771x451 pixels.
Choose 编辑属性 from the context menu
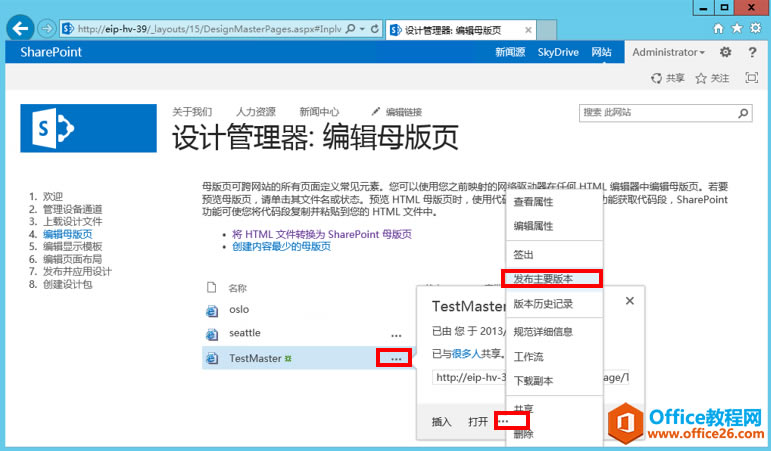tap(534, 226)
